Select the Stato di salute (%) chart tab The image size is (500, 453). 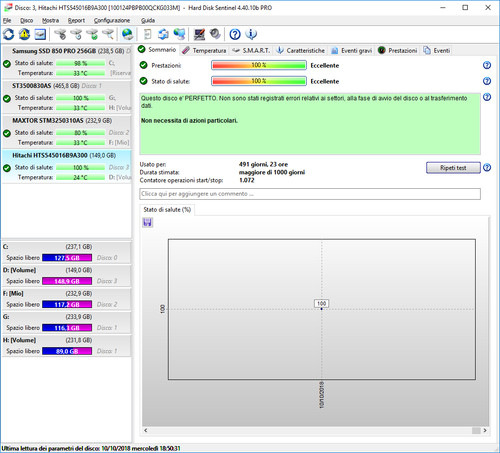(167, 210)
